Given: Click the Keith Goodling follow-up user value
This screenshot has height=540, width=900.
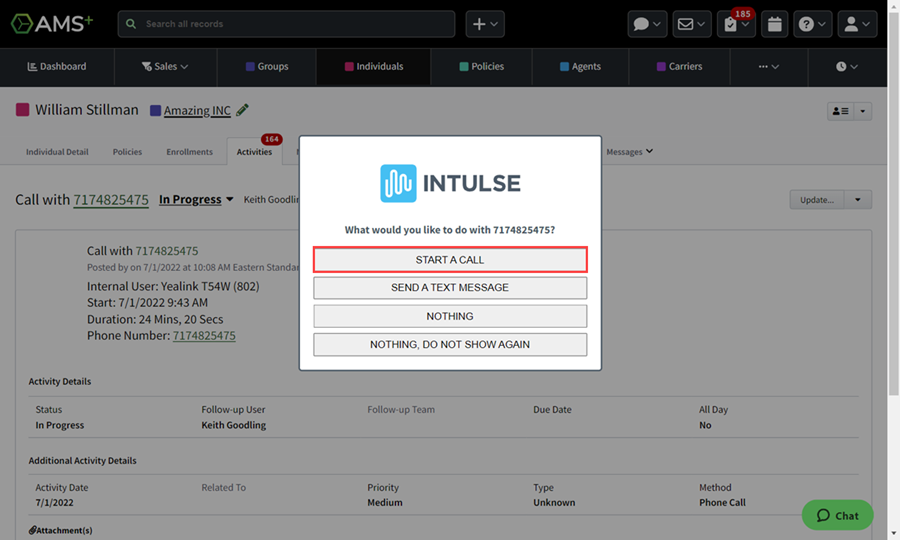Looking at the screenshot, I should click(x=234, y=425).
